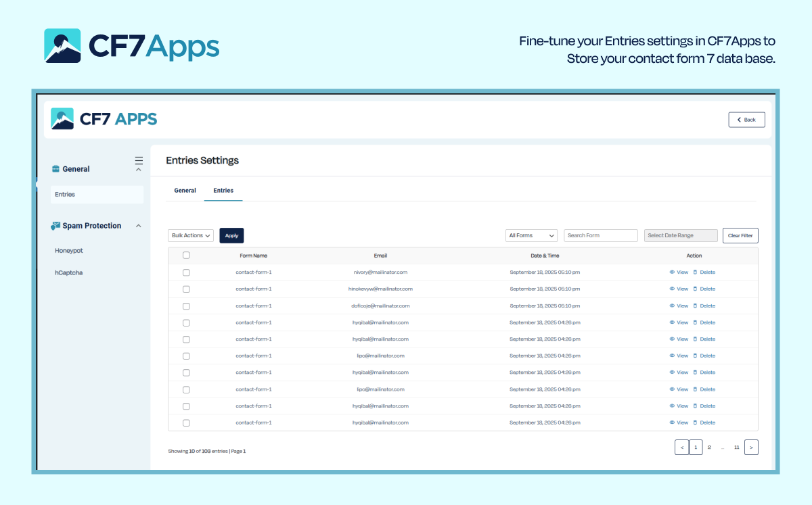Delete the nivory@mailinator.com entry
Viewport: 812px width, 505px height.
coord(704,272)
